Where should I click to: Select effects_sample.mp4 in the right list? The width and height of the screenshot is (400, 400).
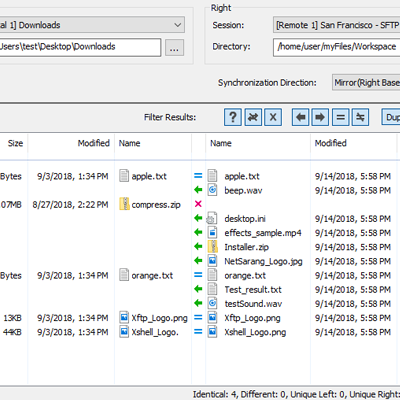pos(263,233)
